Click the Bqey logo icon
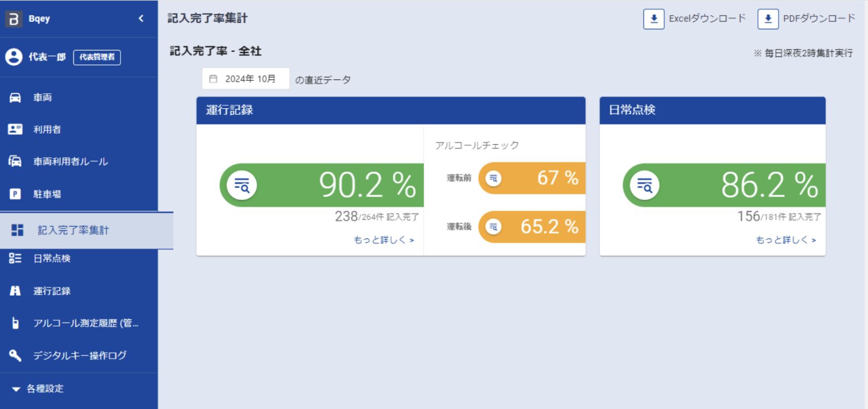Image resolution: width=868 pixels, height=409 pixels. [14, 19]
